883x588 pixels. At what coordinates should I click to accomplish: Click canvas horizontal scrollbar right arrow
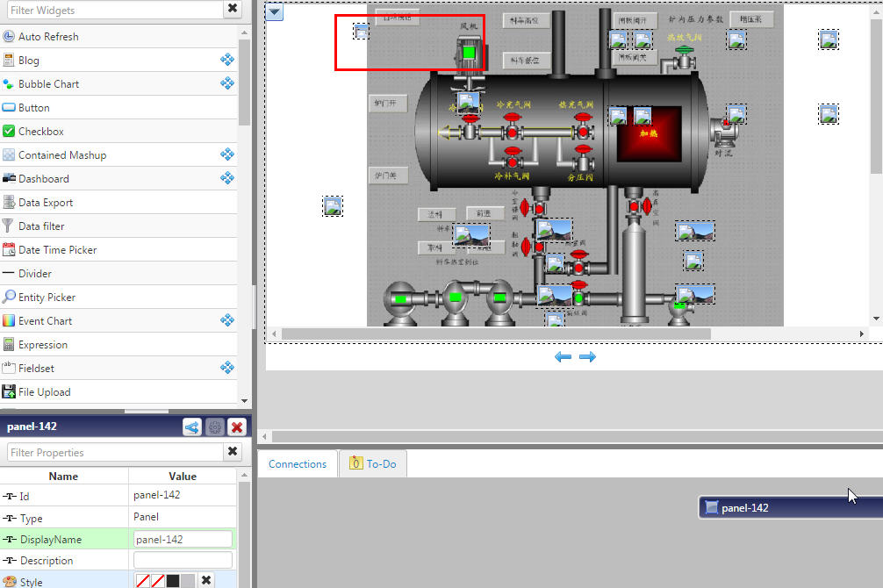tap(862, 334)
